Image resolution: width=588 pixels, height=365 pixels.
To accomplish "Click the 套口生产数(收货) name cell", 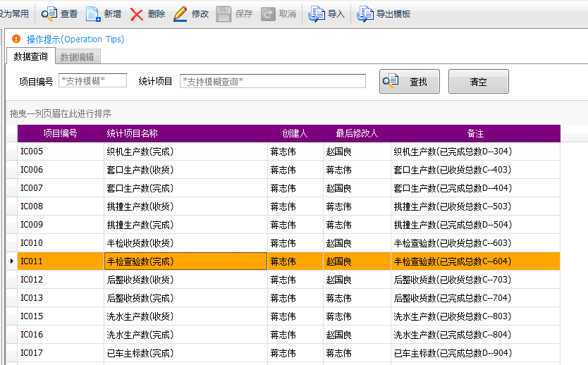I will (x=185, y=170).
